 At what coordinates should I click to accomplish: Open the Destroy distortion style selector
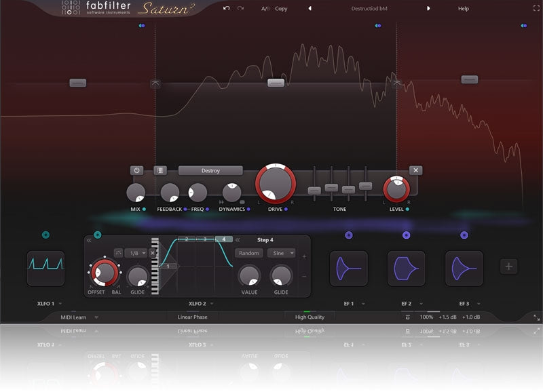[210, 171]
